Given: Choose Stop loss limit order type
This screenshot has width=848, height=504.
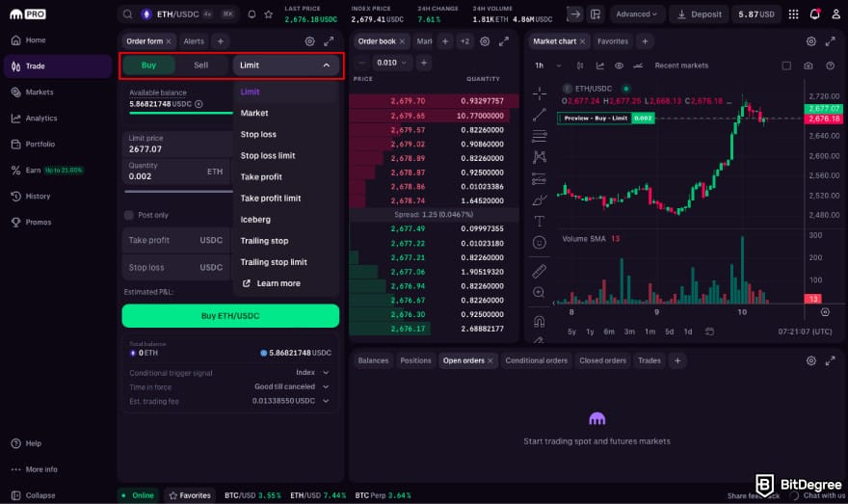Looking at the screenshot, I should (x=268, y=156).
